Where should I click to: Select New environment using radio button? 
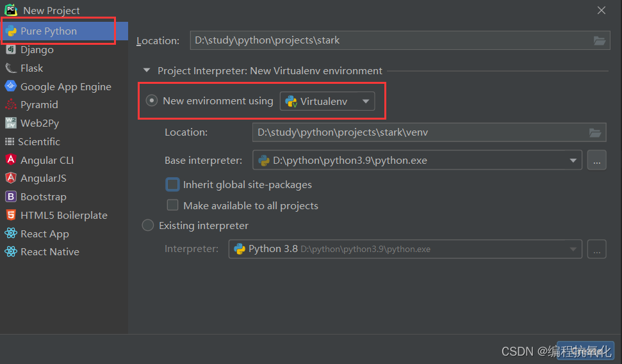[x=152, y=100]
